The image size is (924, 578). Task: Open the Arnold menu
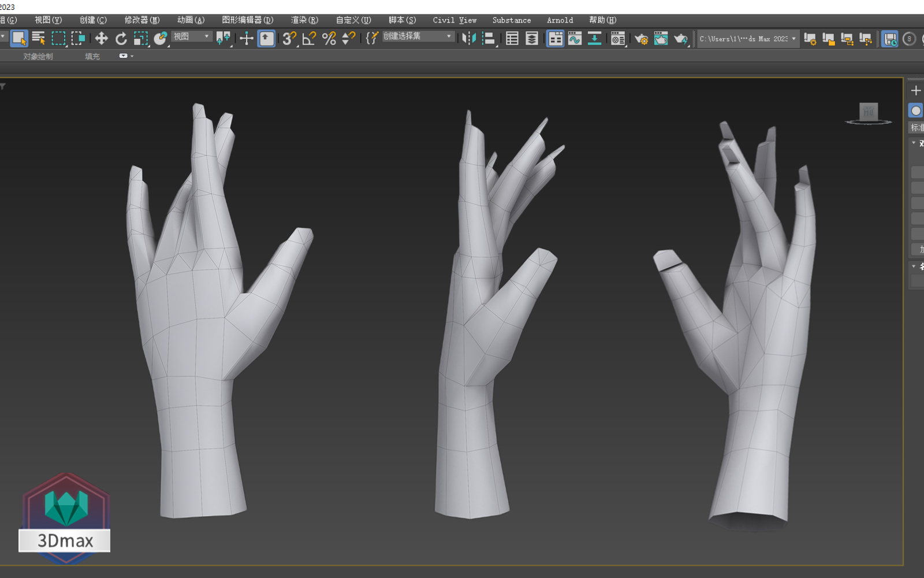(x=559, y=20)
